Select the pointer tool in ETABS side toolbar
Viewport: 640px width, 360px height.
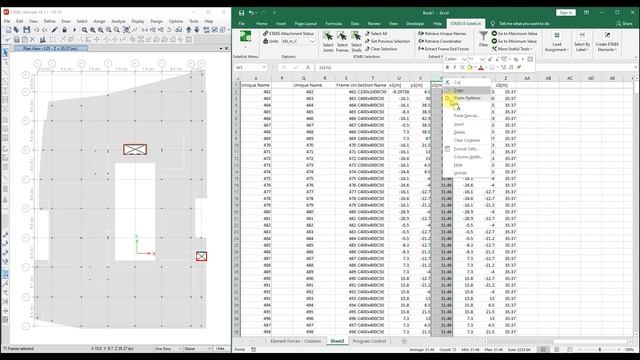tap(5, 52)
